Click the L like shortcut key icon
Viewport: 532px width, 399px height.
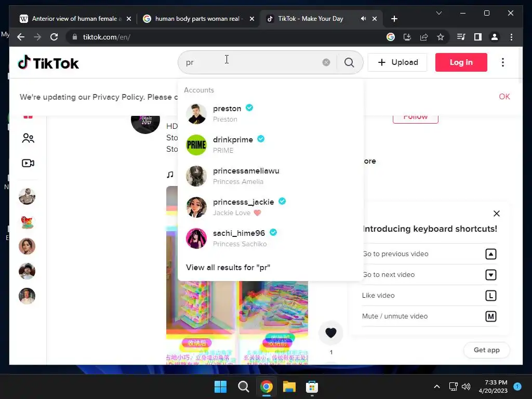491,296
